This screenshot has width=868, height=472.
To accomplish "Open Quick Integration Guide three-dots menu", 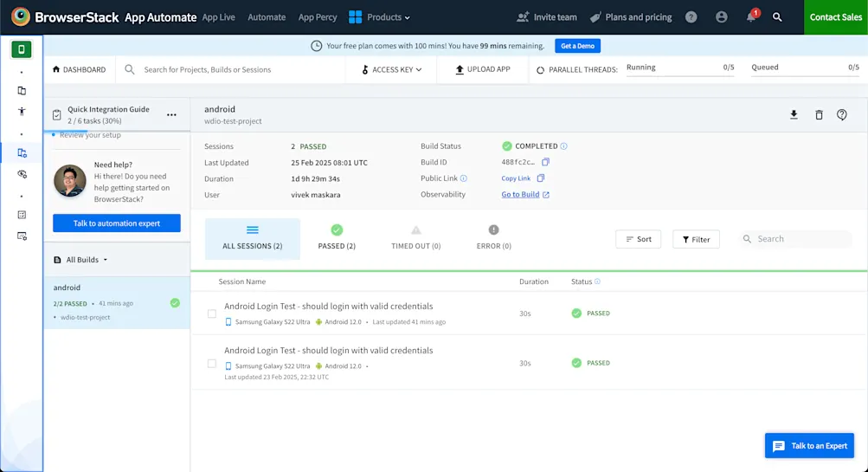I will click(x=171, y=114).
